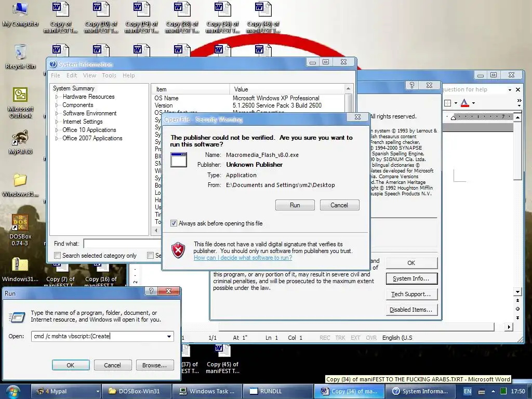
Task: Select Copy (36) of maniFEST document icon
Action: point(222,17)
